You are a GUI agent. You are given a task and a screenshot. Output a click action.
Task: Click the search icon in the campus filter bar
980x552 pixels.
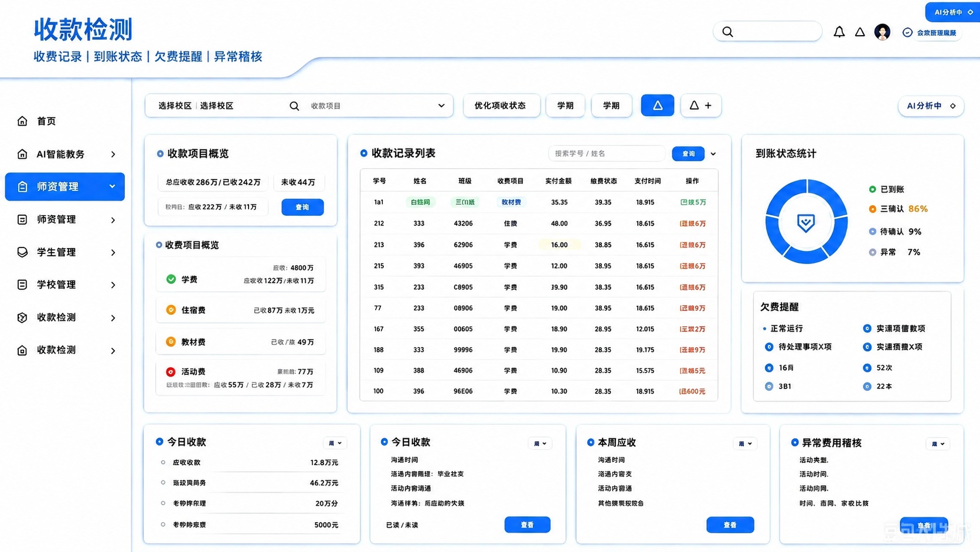pos(294,106)
